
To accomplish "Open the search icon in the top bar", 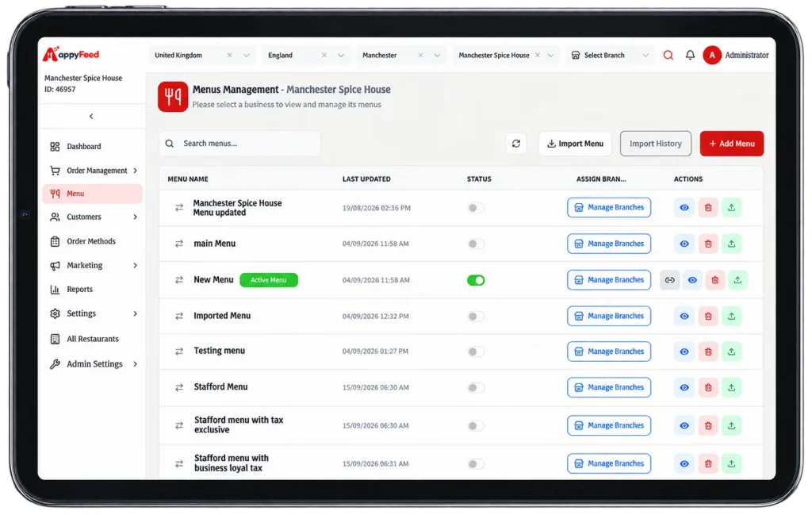I will tap(668, 55).
